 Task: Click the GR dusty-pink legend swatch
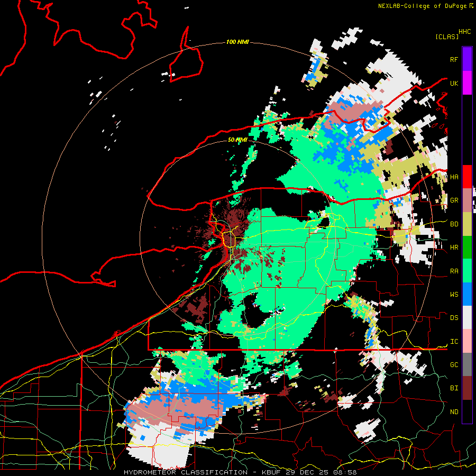(x=467, y=200)
